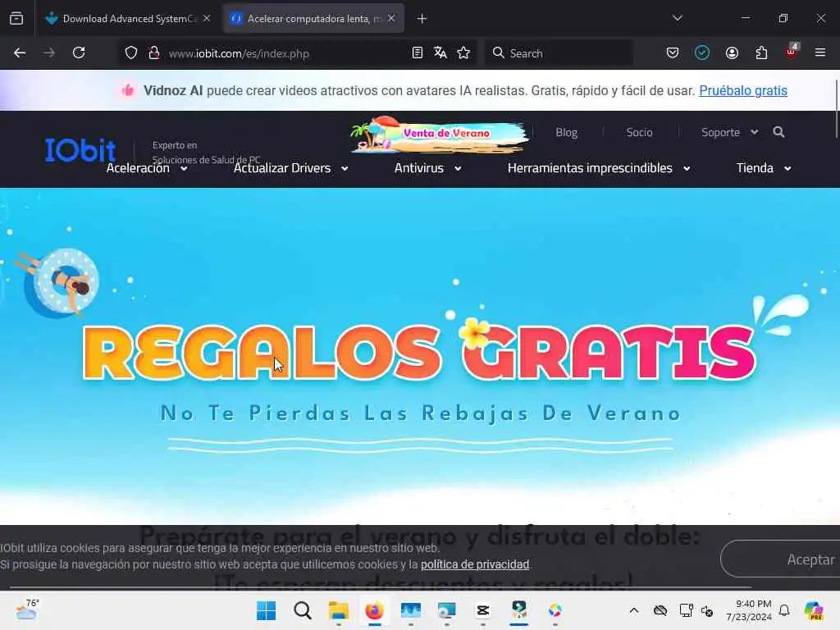Accept cookies with Aceptar button
The width and height of the screenshot is (840, 630).
[x=781, y=559]
